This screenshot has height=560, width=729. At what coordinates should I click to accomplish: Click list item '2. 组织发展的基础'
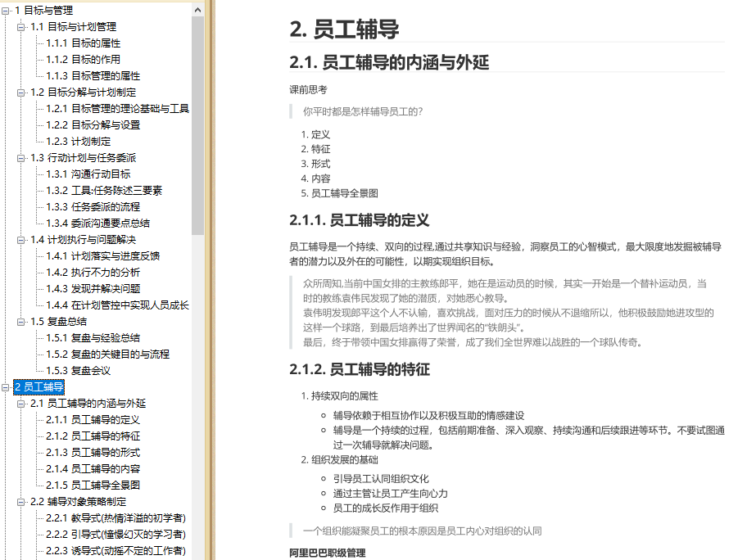click(339, 460)
